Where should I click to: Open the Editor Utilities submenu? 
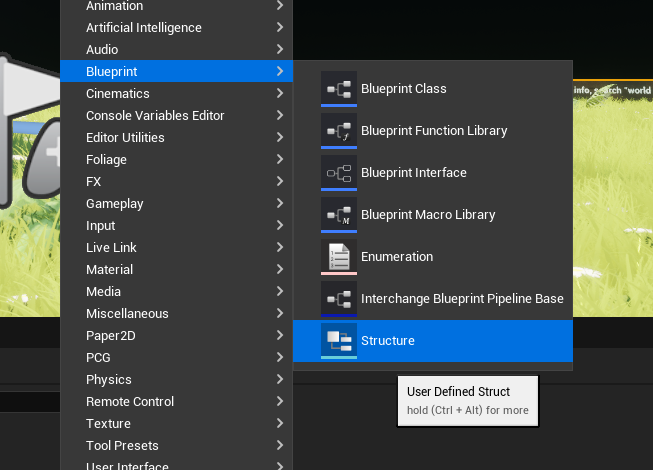[125, 137]
